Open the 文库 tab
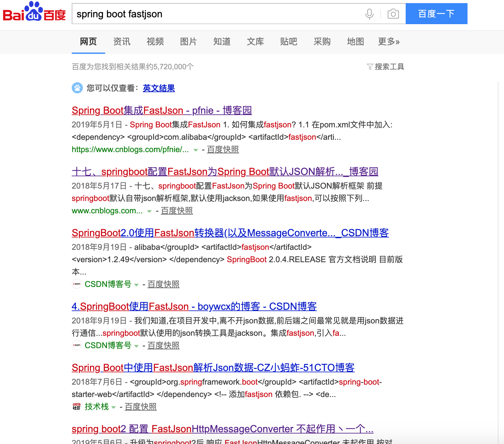 255,41
